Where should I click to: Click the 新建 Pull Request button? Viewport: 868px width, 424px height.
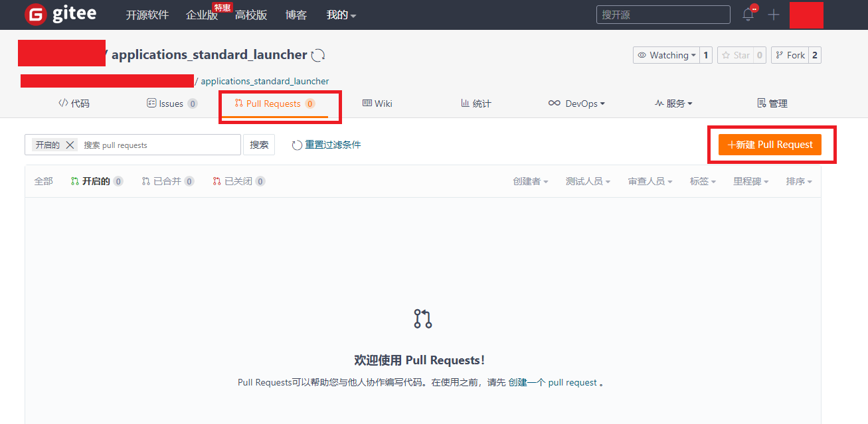pos(770,145)
